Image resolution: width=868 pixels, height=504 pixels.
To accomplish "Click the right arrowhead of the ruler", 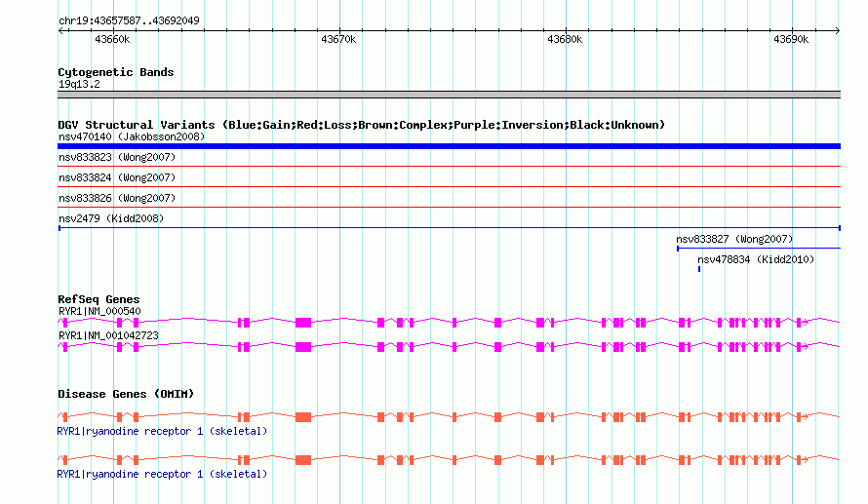I will coord(838,30).
